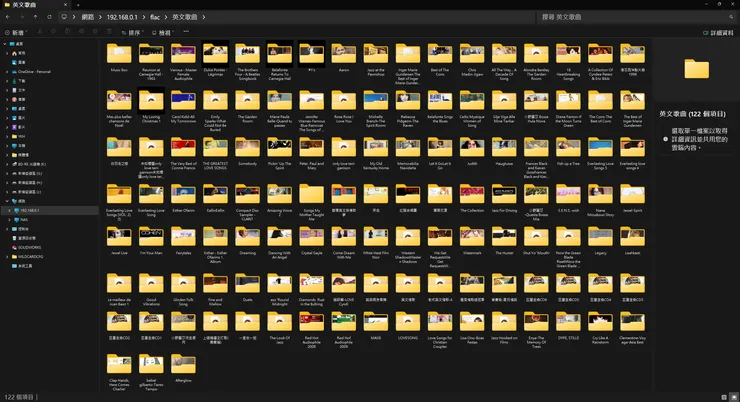Select the My Loving Christmas 1 folder

[x=151, y=106]
